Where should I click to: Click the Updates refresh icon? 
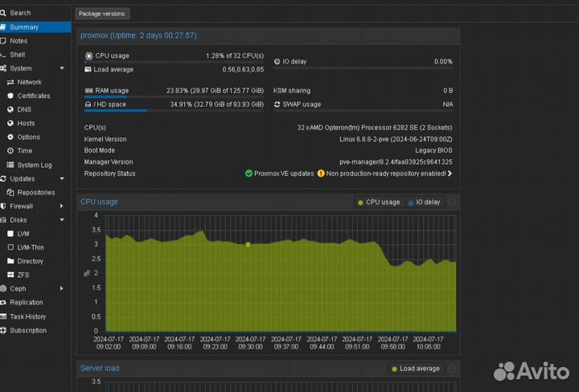(3, 178)
